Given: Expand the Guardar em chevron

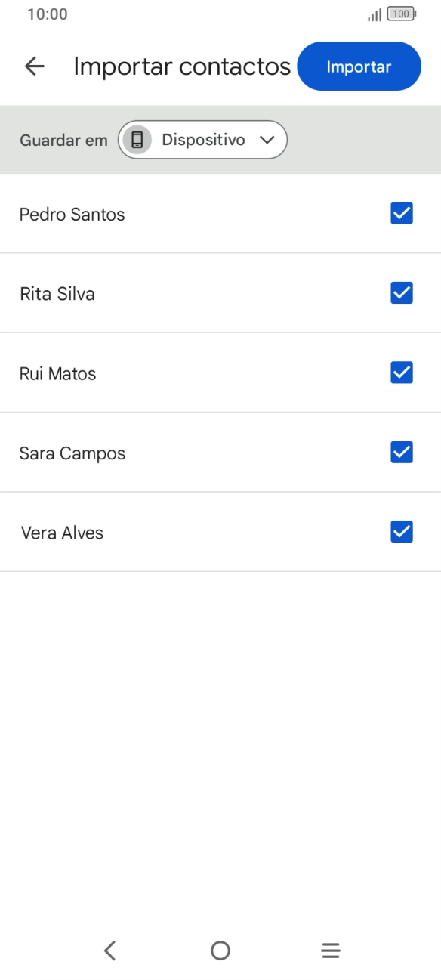Looking at the screenshot, I should point(266,139).
